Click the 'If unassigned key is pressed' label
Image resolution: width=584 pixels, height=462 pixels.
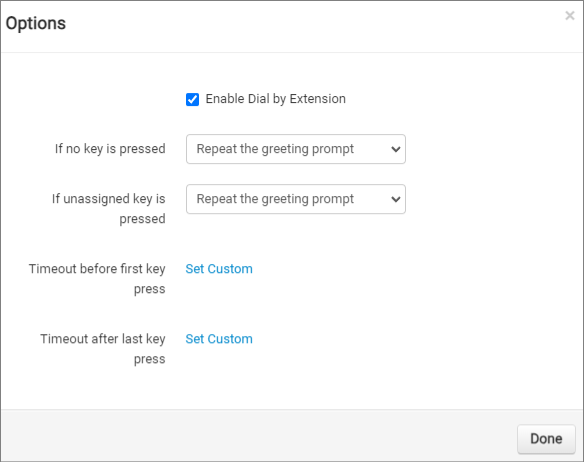[x=109, y=209]
